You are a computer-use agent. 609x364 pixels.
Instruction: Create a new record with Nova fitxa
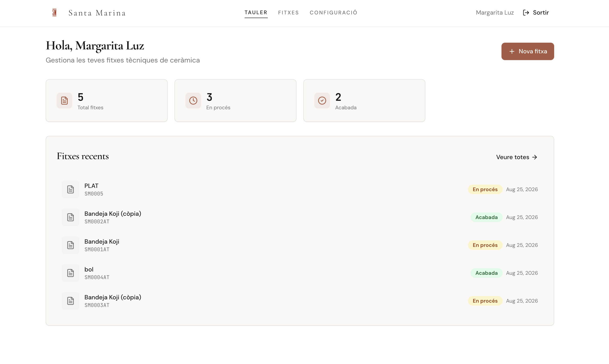tap(528, 51)
